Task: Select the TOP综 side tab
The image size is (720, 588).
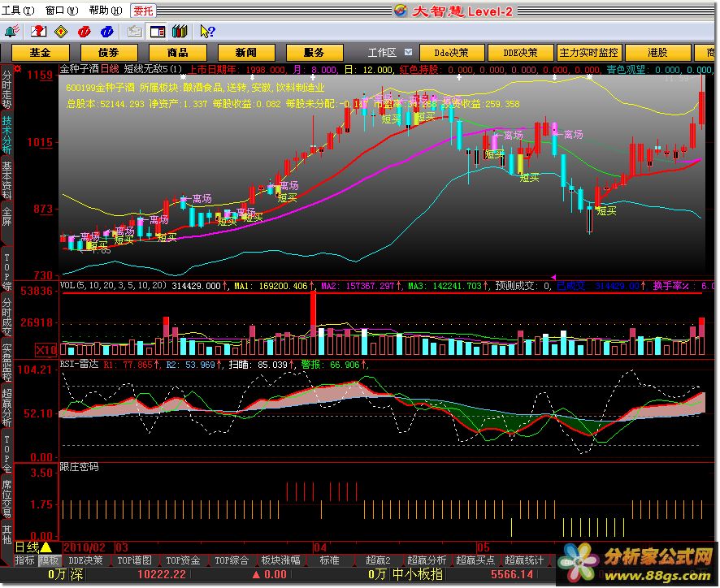Action: point(7,272)
